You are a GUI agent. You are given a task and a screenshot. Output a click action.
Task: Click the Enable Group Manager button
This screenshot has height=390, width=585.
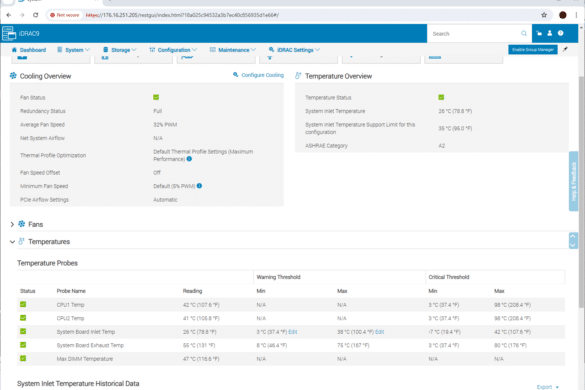(x=533, y=50)
